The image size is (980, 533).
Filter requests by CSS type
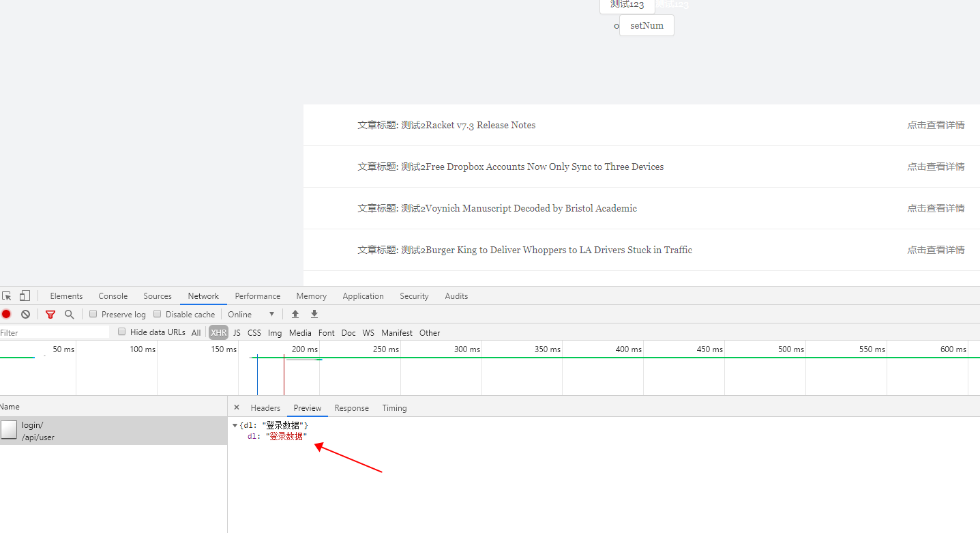coord(254,332)
